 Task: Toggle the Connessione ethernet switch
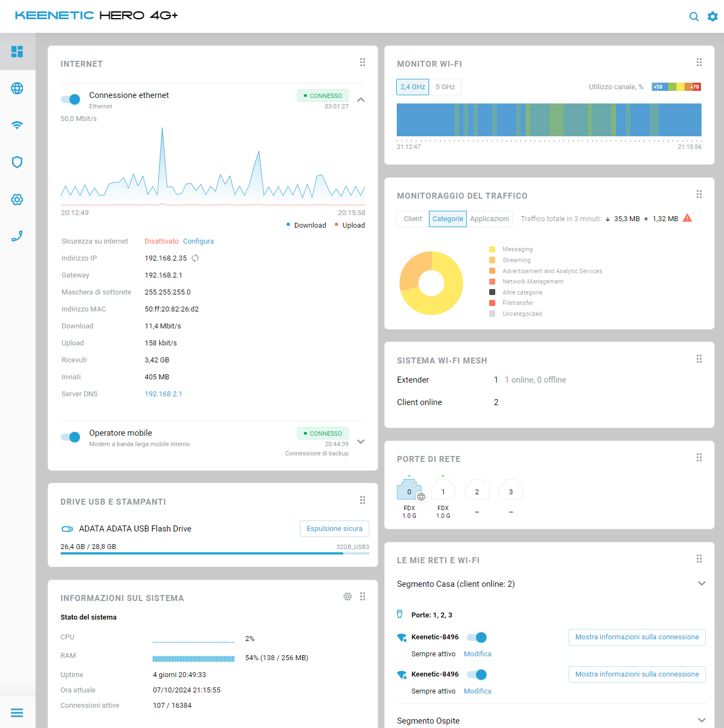click(x=71, y=99)
